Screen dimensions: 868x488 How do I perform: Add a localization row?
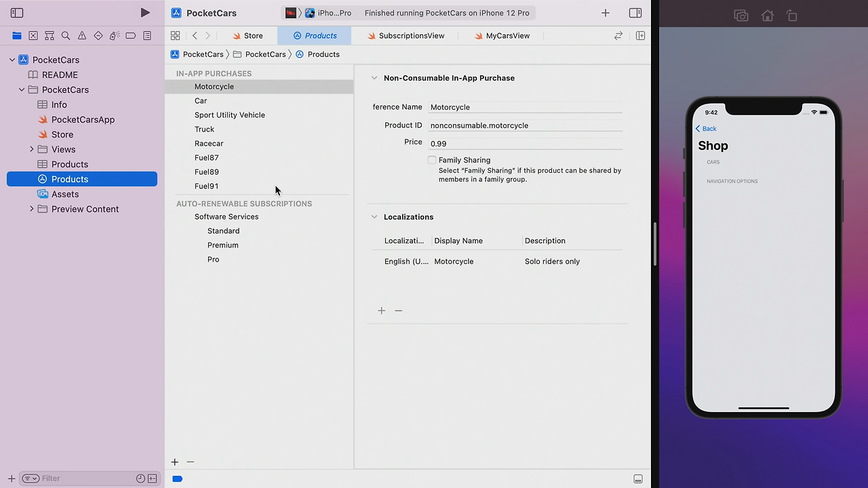(x=382, y=310)
